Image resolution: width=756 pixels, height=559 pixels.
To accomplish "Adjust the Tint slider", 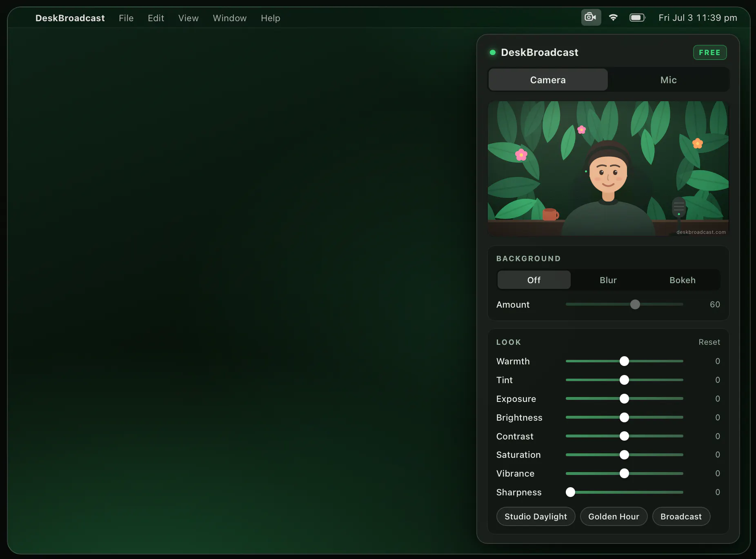I will point(624,380).
